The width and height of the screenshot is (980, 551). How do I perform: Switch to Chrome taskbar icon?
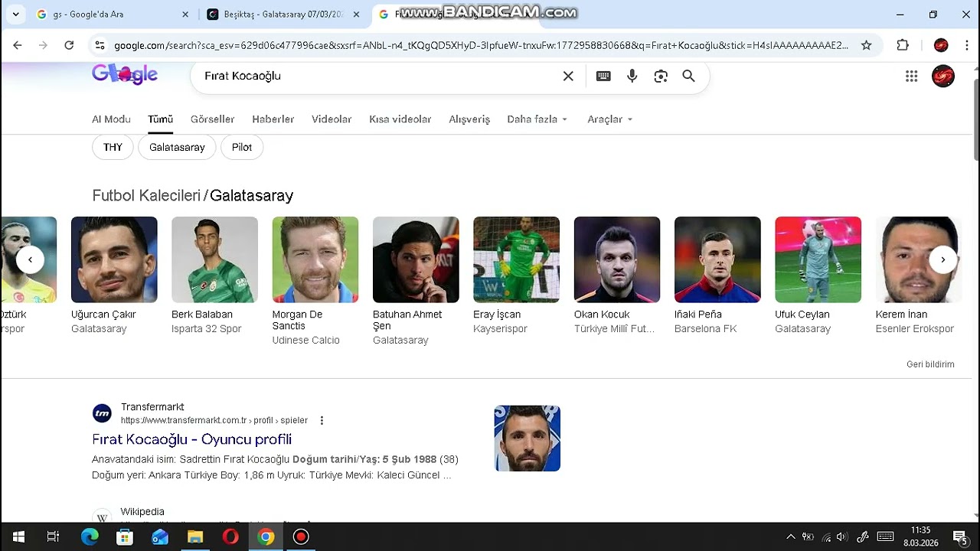coord(266,536)
